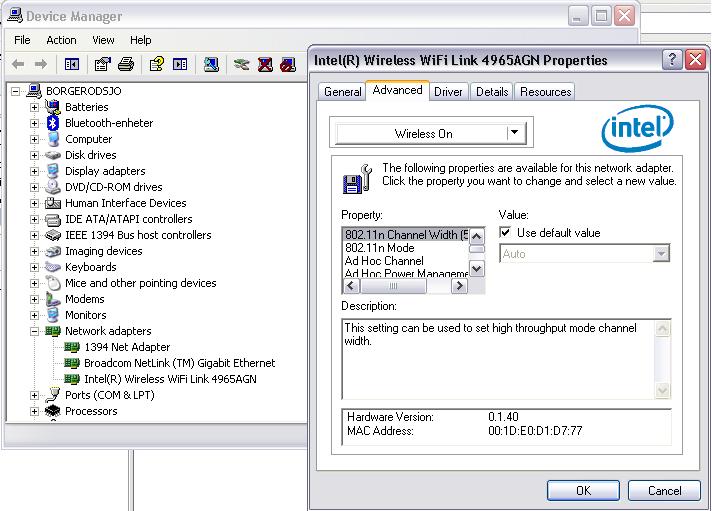Click Property list scroll right arrow
712x511 pixels.
(460, 286)
